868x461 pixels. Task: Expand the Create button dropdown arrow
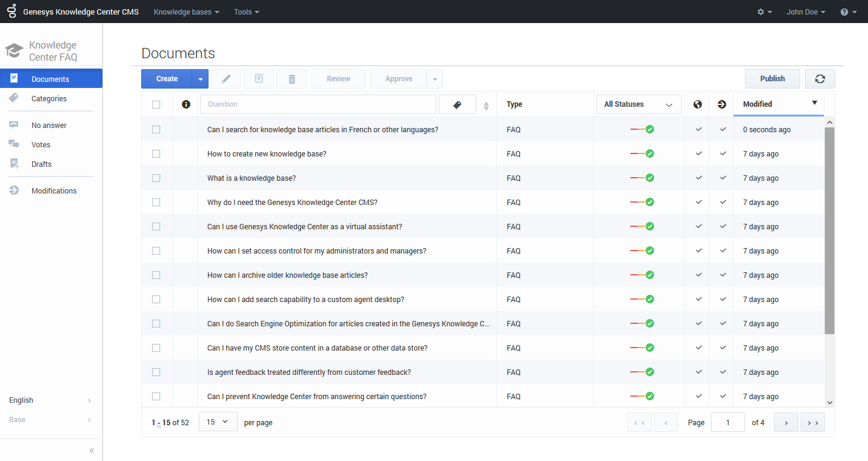(x=200, y=79)
